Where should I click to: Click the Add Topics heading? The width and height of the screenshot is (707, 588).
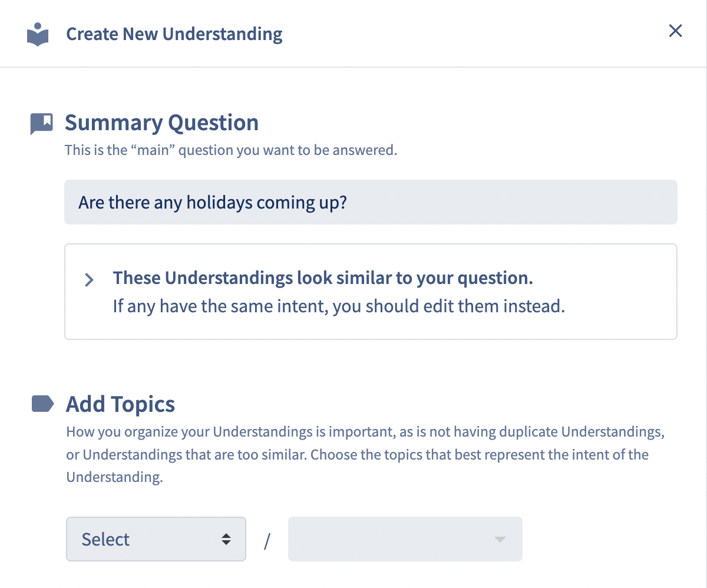tap(120, 404)
